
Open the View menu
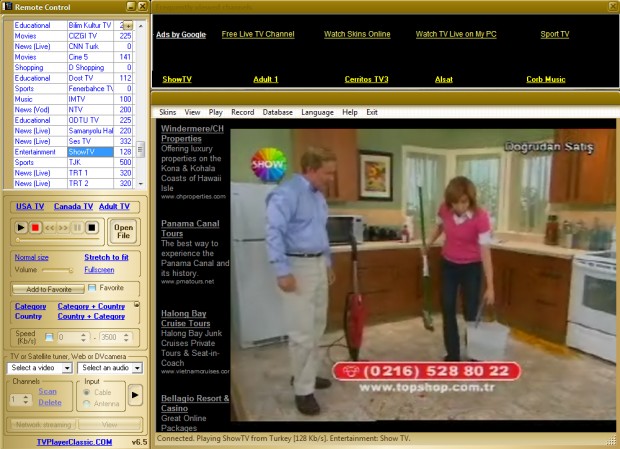tap(192, 112)
